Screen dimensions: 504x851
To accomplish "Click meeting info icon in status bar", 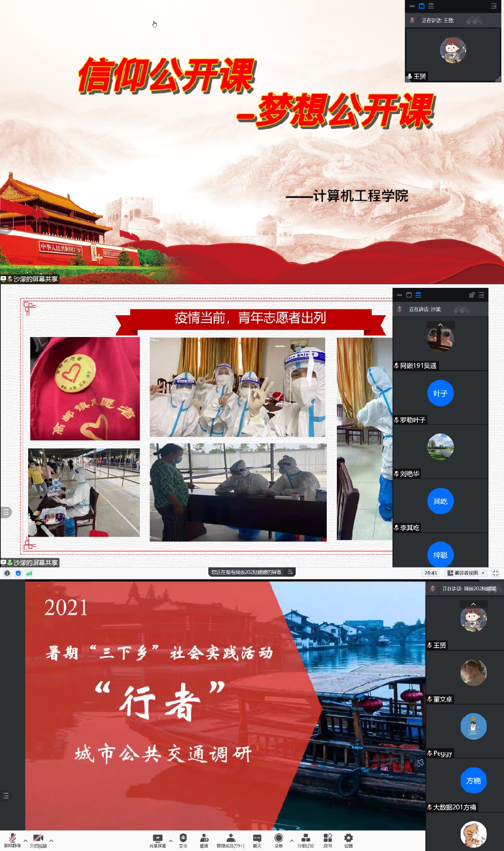I will tap(7, 573).
